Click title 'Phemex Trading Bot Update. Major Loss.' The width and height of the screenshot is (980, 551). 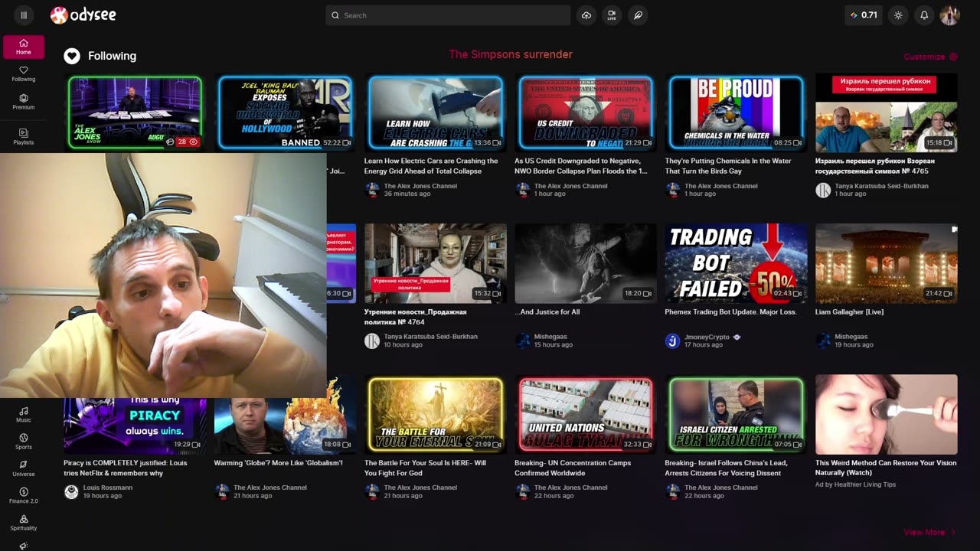(731, 311)
